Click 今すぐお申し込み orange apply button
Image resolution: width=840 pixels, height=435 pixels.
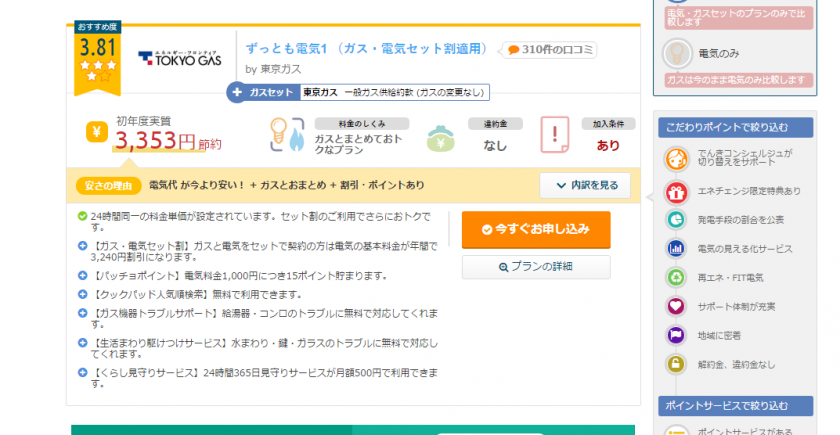536,229
